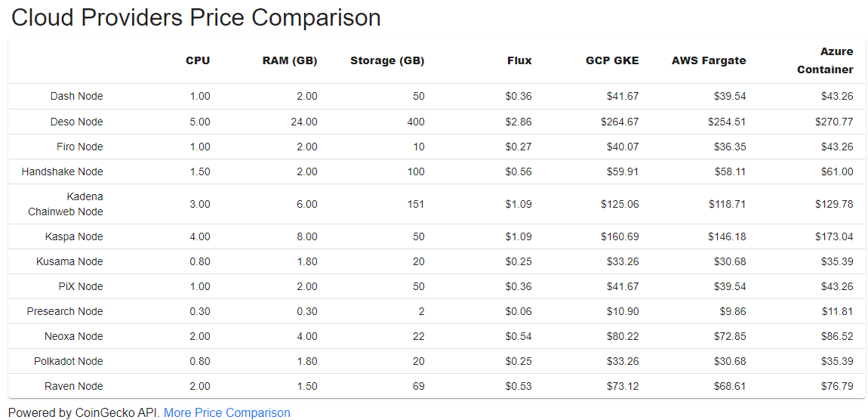Select the Kusama Node row label

tap(69, 261)
